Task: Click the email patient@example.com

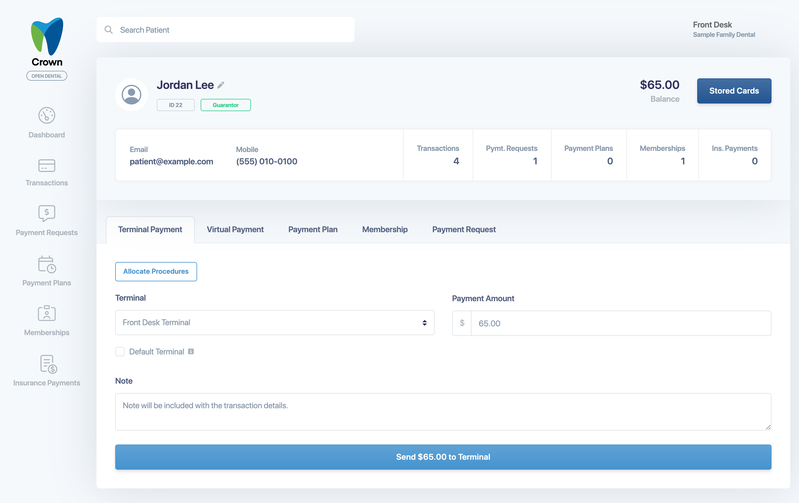Action: click(x=171, y=162)
